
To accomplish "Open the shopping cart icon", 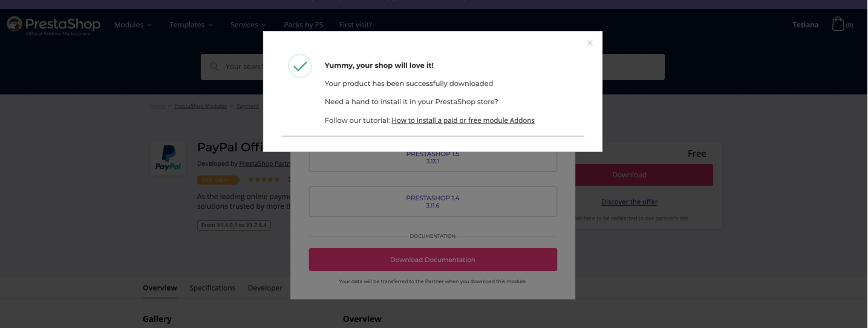I will (838, 24).
